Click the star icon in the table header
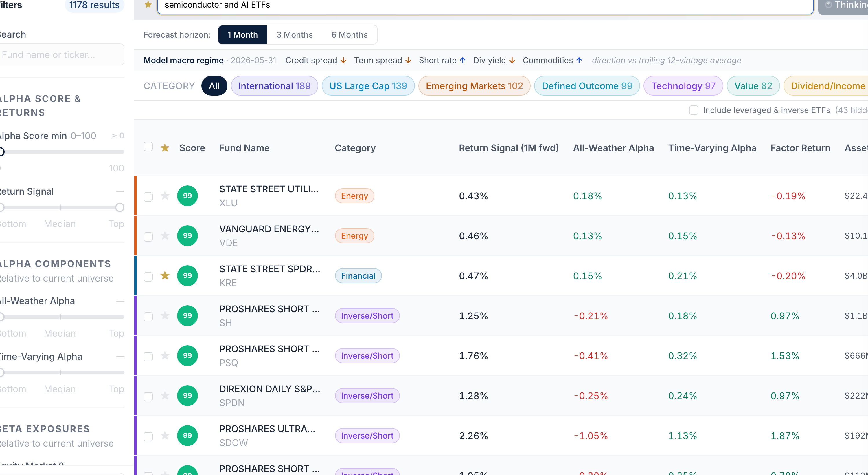Image resolution: width=868 pixels, height=475 pixels. [165, 148]
